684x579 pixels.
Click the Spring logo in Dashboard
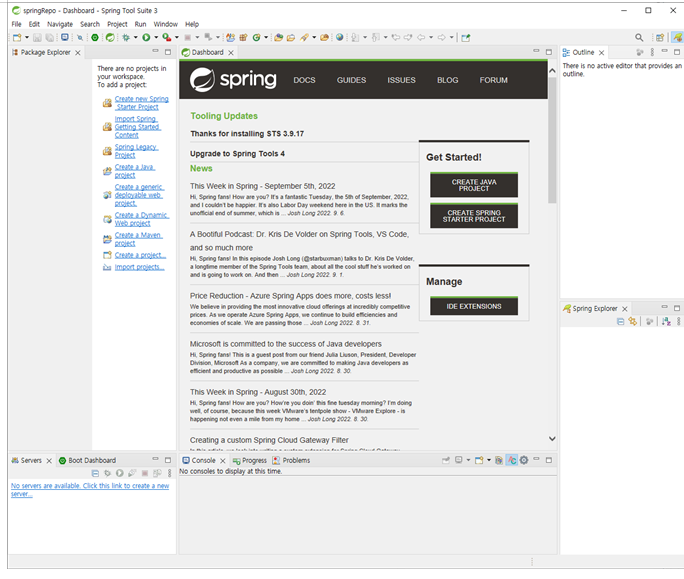[233, 79]
